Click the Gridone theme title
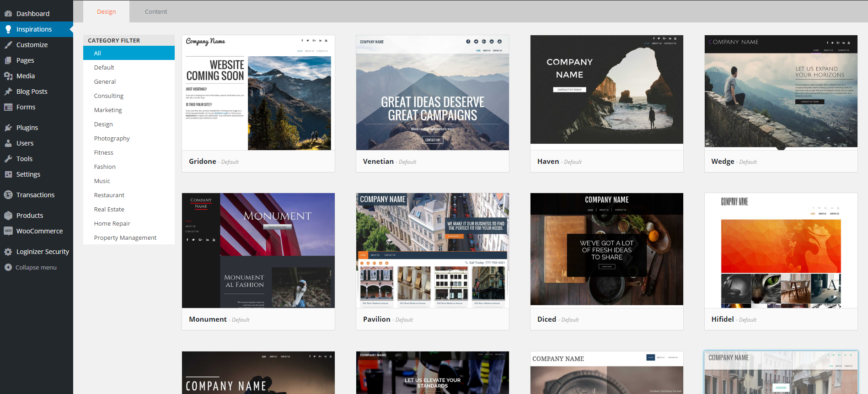This screenshot has height=394, width=868. pyautogui.click(x=203, y=162)
